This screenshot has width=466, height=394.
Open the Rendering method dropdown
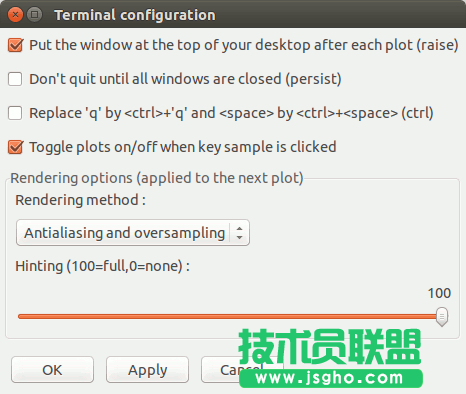(133, 233)
